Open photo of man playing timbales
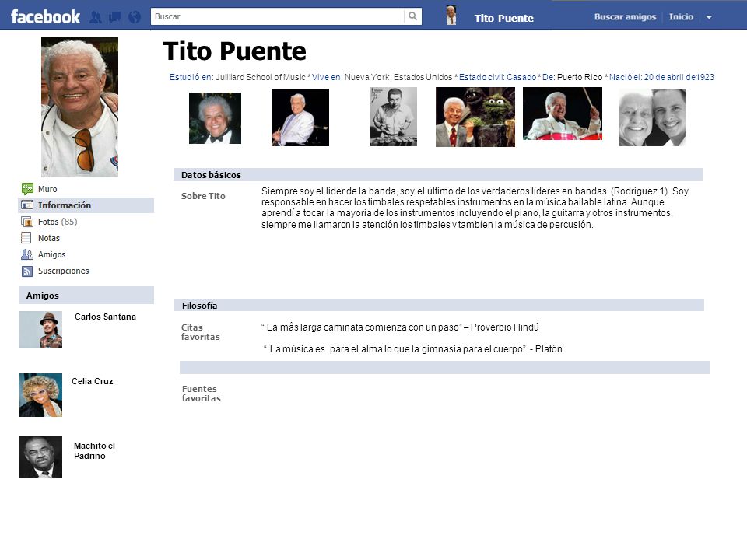The image size is (747, 560). coord(562,114)
